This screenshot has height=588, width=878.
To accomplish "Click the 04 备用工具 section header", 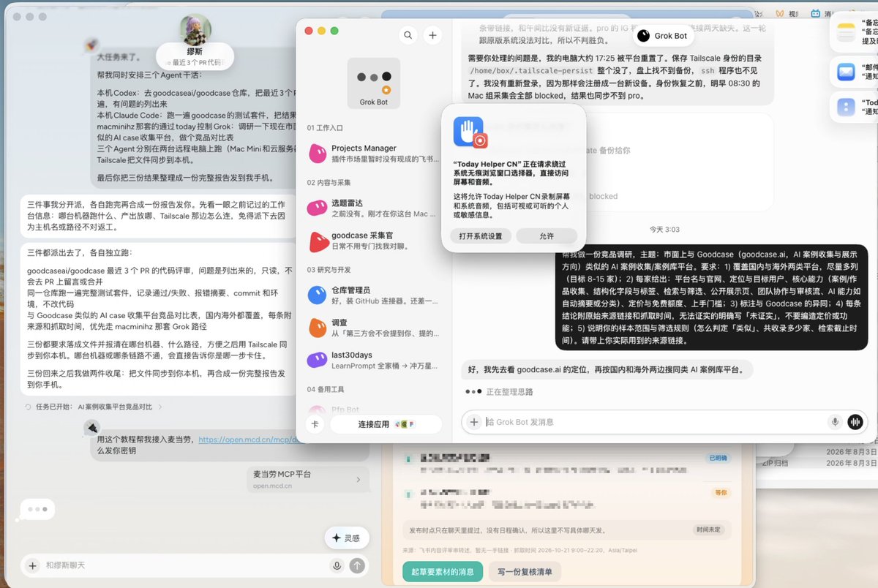I will [x=327, y=388].
